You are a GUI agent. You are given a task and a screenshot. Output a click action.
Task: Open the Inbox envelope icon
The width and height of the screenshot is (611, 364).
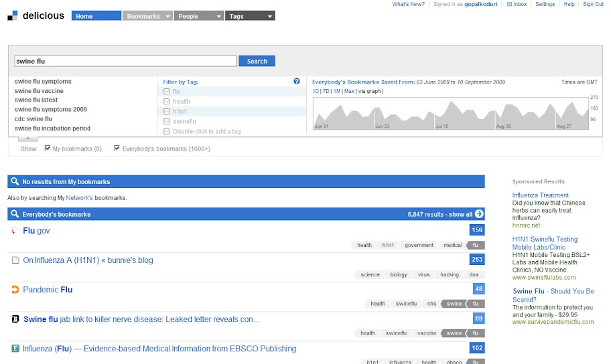[509, 4]
